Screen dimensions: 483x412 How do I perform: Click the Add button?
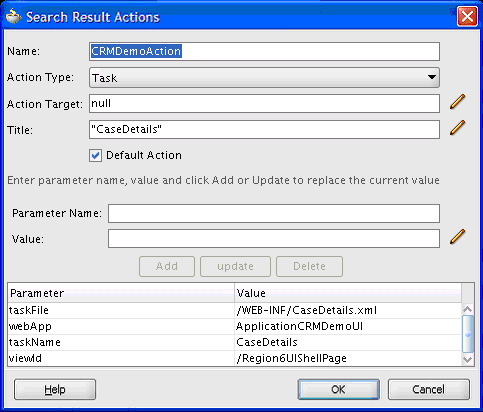coord(167,266)
